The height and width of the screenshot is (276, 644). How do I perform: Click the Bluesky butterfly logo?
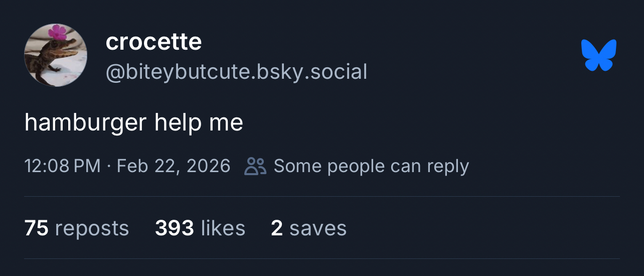598,55
